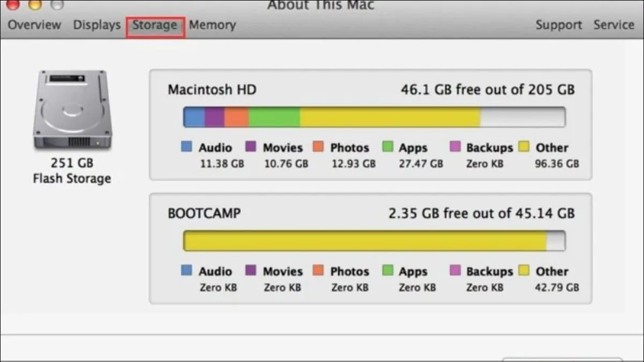Screen dimensions: 644x362
Task: Click the yellow BOOTCAMP storage bar
Action: click(365, 241)
